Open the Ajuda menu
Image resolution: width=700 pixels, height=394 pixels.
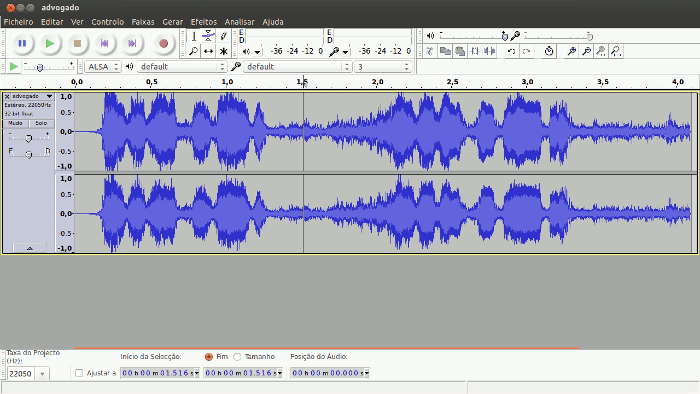pyautogui.click(x=273, y=22)
